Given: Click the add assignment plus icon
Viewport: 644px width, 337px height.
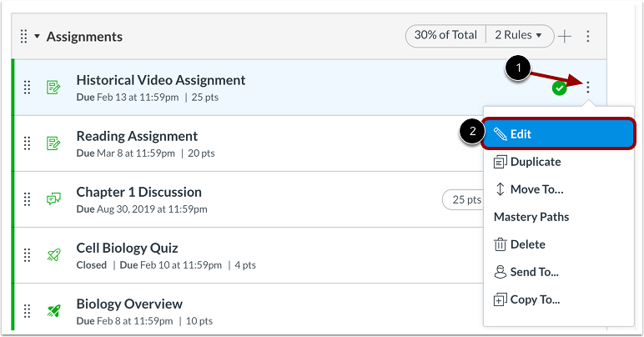Looking at the screenshot, I should [x=565, y=36].
